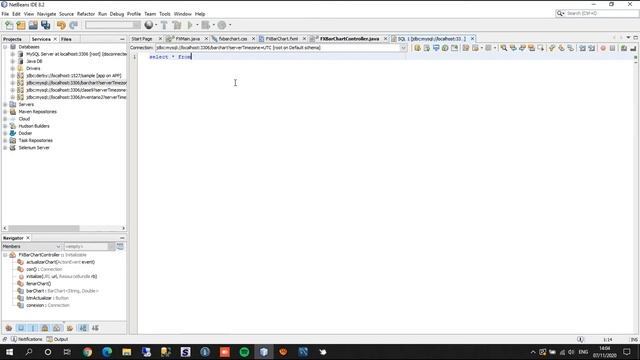Open File Explorer from the taskbar
Image resolution: width=640 pixels, height=360 pixels.
tap(127, 352)
